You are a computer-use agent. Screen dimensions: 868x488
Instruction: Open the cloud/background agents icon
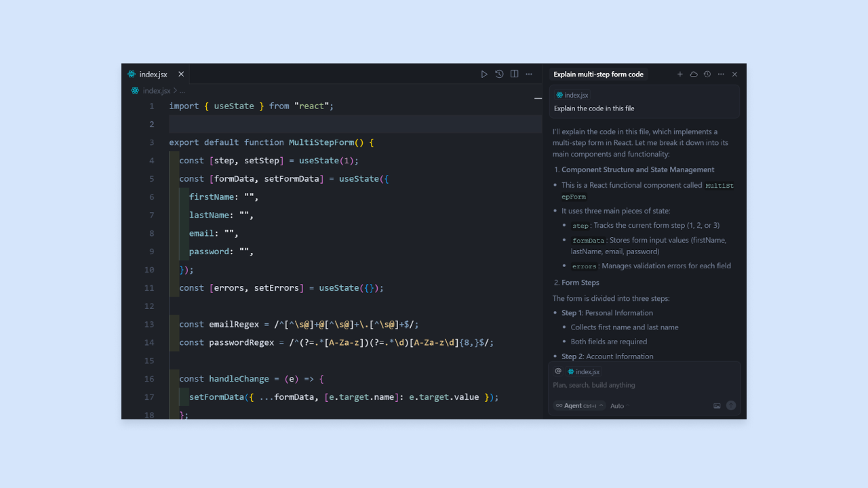[694, 74]
